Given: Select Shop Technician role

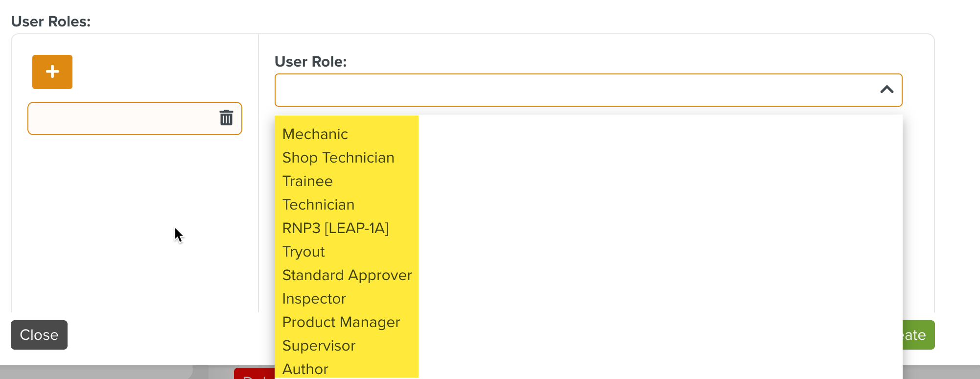Looking at the screenshot, I should pos(338,157).
